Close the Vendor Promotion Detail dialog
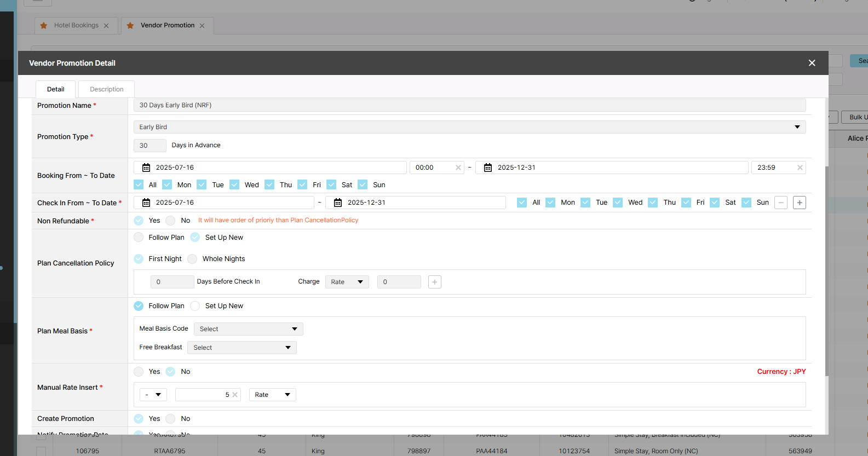 (x=812, y=63)
